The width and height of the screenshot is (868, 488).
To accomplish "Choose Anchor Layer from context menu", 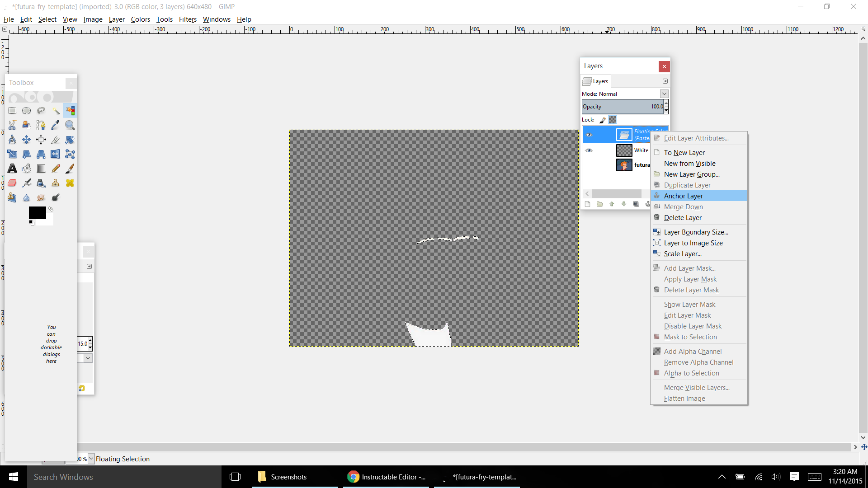I will pyautogui.click(x=698, y=196).
